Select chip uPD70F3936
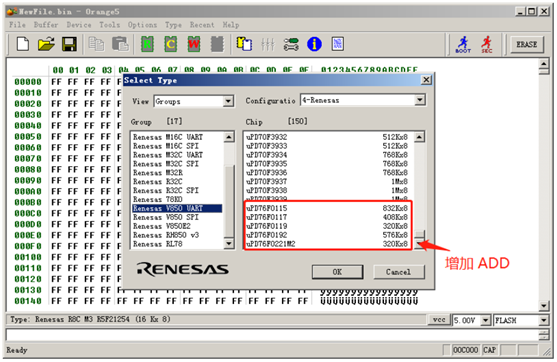Image resolution: width=557 pixels, height=362 pixels. [x=327, y=173]
